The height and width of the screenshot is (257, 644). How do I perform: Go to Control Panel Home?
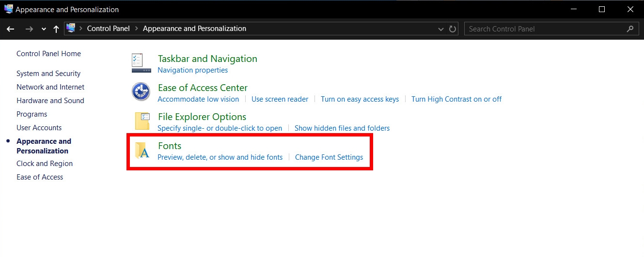pos(48,54)
